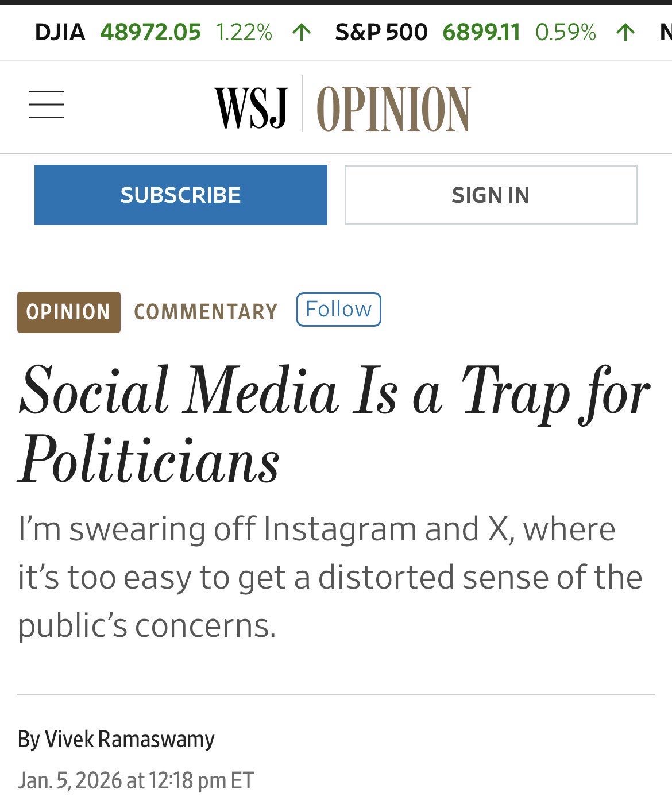The image size is (672, 808).
Task: Click the DJIA 1.22% change figure
Action: [244, 32]
